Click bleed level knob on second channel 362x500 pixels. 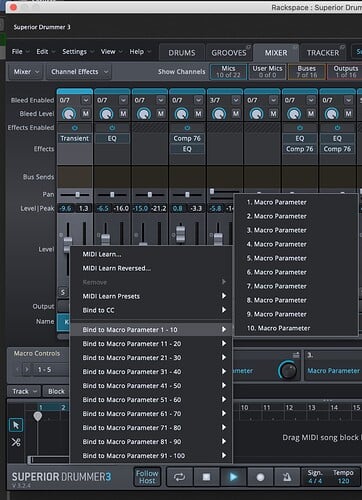tap(106, 114)
